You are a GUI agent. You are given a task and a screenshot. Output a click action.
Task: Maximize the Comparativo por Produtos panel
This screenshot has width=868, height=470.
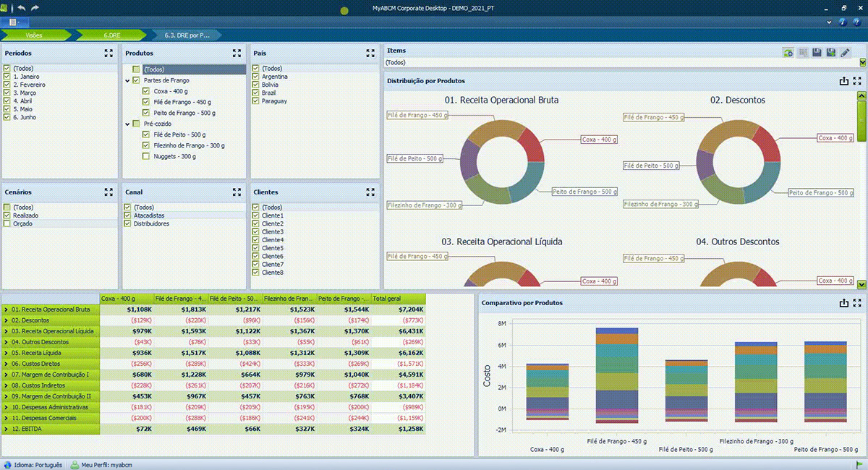tap(857, 303)
